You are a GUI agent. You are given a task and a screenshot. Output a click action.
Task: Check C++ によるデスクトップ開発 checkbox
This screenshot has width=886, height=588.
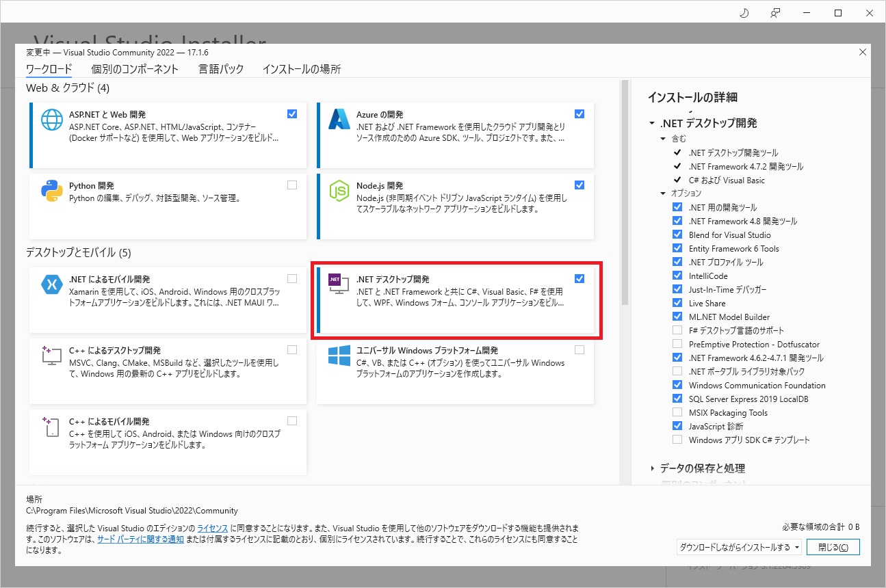point(292,349)
